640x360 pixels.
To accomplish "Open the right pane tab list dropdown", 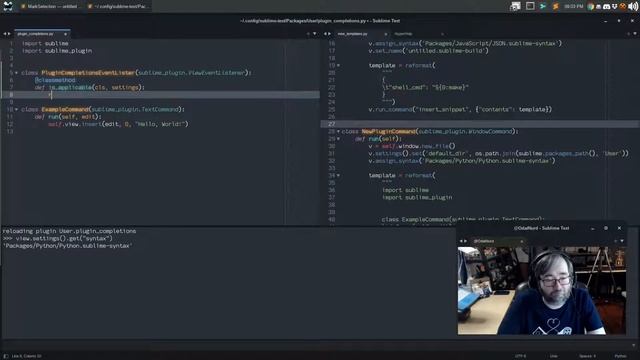I will 635,34.
